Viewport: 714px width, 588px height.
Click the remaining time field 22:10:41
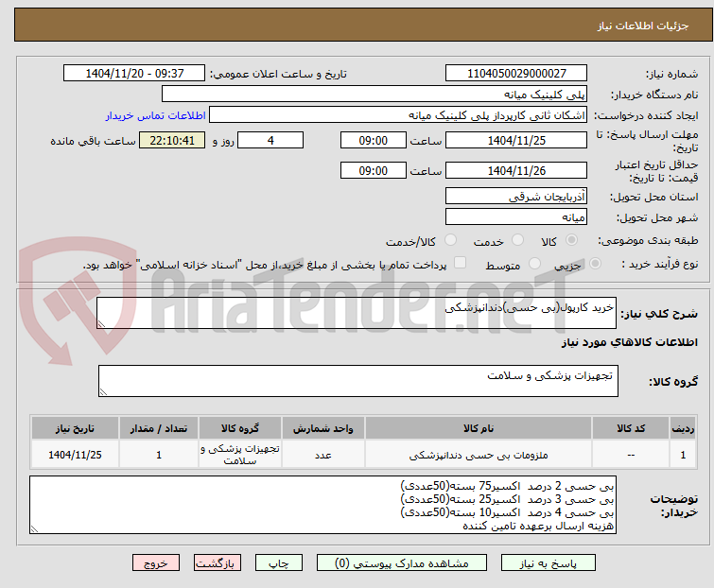[172, 140]
